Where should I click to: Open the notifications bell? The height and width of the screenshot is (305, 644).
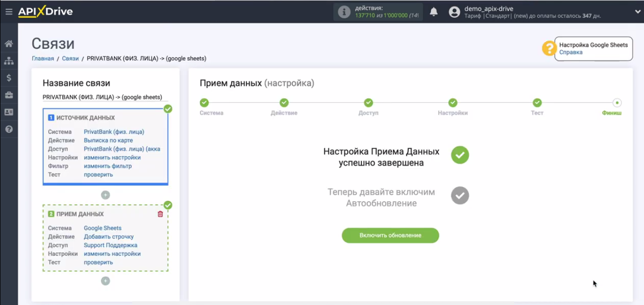point(433,12)
